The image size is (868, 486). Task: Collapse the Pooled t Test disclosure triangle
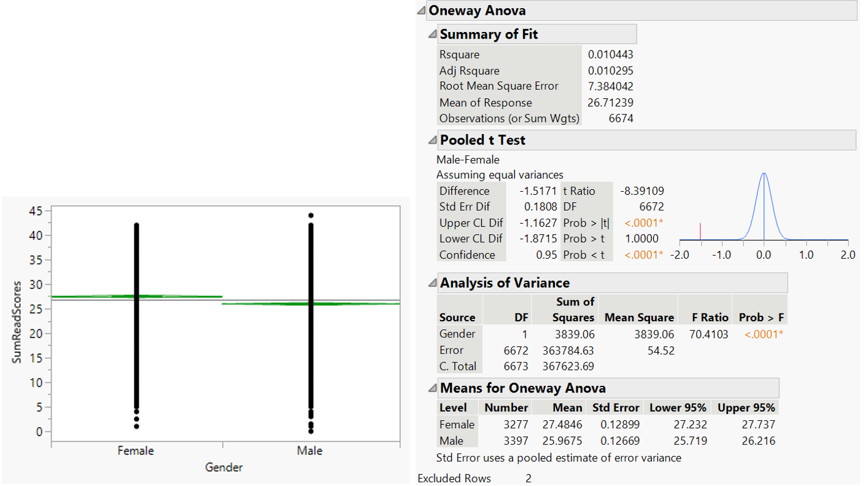(433, 140)
